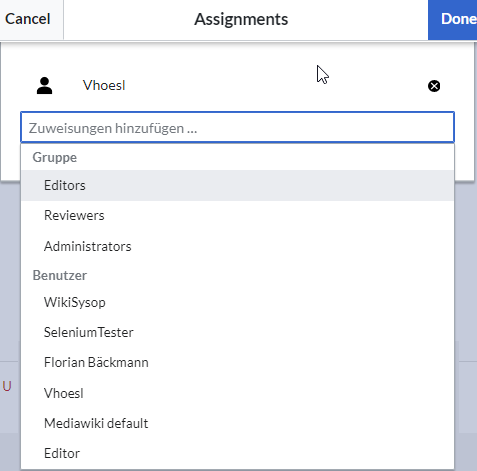Choose SeleniumTester from the Benutzer list
Image resolution: width=477 pixels, height=471 pixels.
click(237, 332)
